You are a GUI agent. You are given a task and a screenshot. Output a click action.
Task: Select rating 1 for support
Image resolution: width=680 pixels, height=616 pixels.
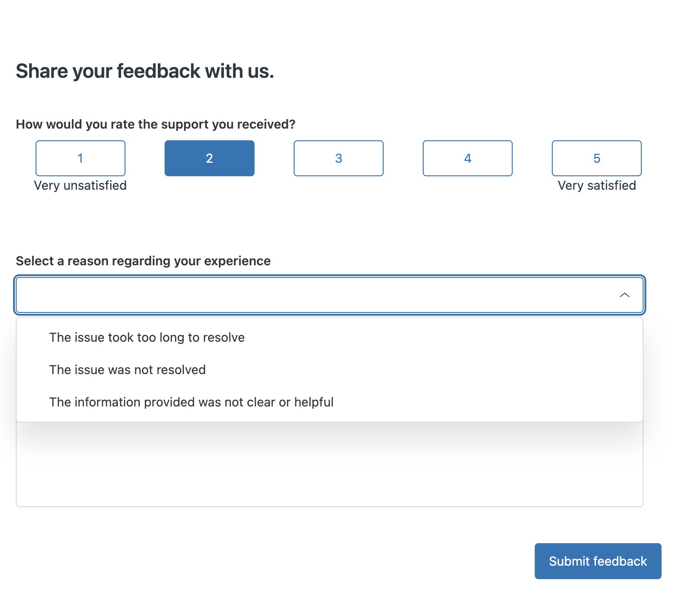coord(81,158)
